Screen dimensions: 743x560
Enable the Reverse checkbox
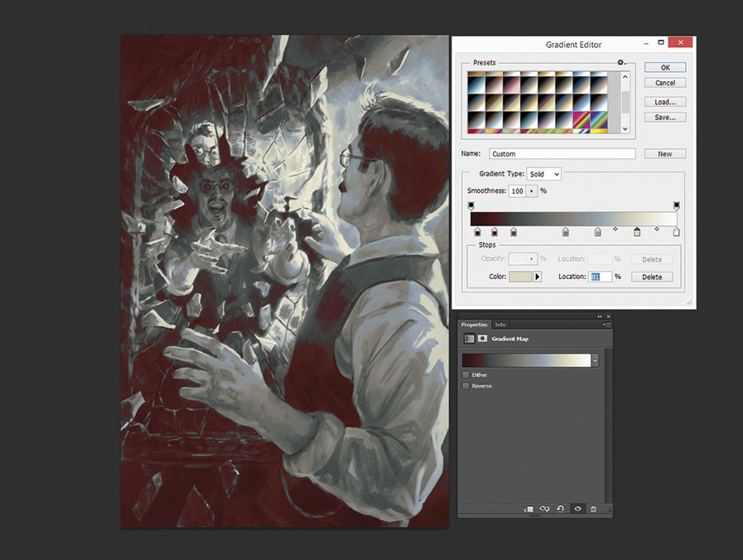click(466, 385)
